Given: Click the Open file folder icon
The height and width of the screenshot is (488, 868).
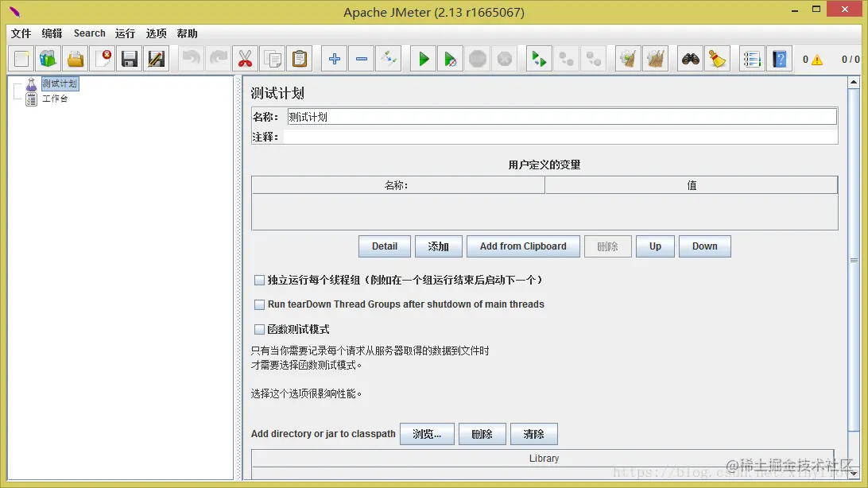Looking at the screenshot, I should (x=76, y=59).
